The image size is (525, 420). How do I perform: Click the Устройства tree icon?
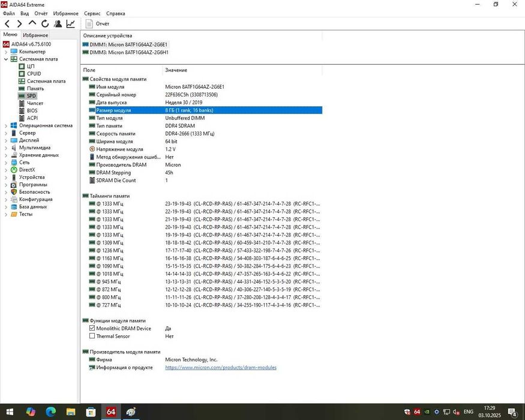click(14, 177)
